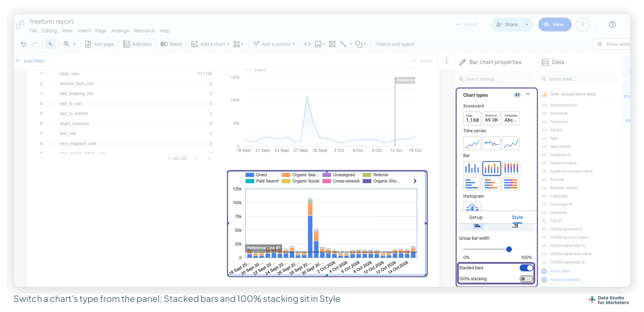Insert a URL embed code element
Image resolution: width=644 pixels, height=312 pixels.
pos(307,44)
